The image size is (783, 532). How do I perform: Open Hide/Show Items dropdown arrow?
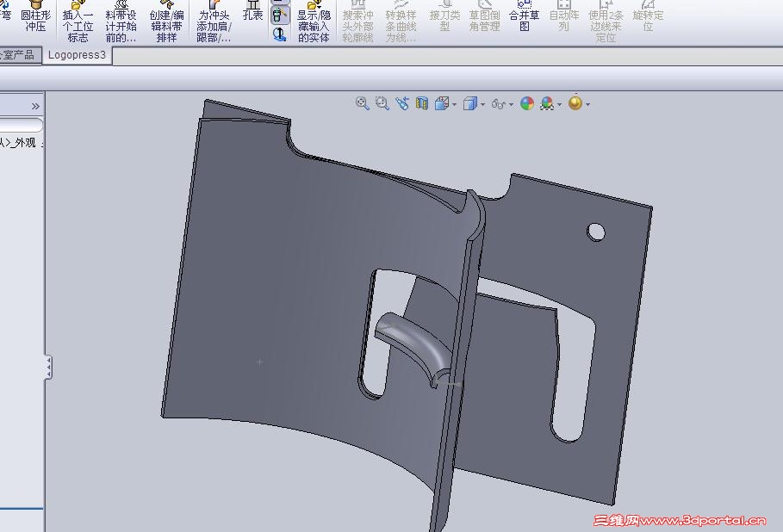click(x=511, y=104)
